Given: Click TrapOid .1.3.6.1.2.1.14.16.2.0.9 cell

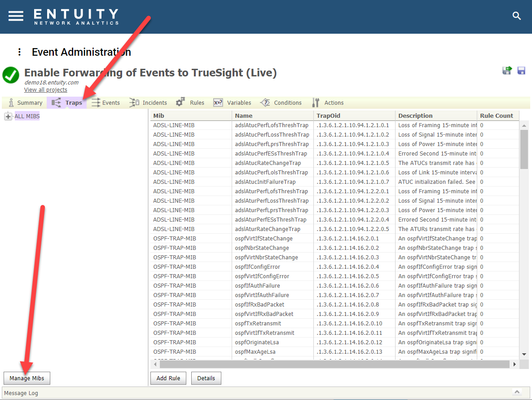Looking at the screenshot, I should (x=355, y=314).
